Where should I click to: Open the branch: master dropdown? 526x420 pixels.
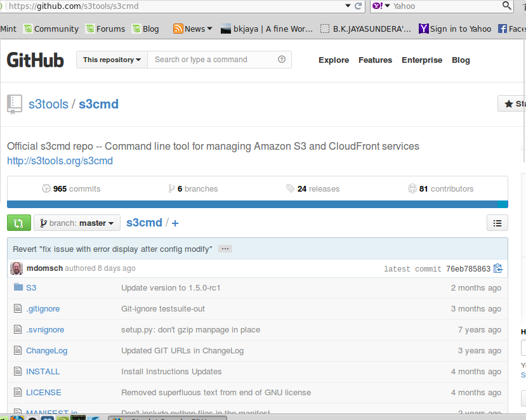(x=77, y=223)
